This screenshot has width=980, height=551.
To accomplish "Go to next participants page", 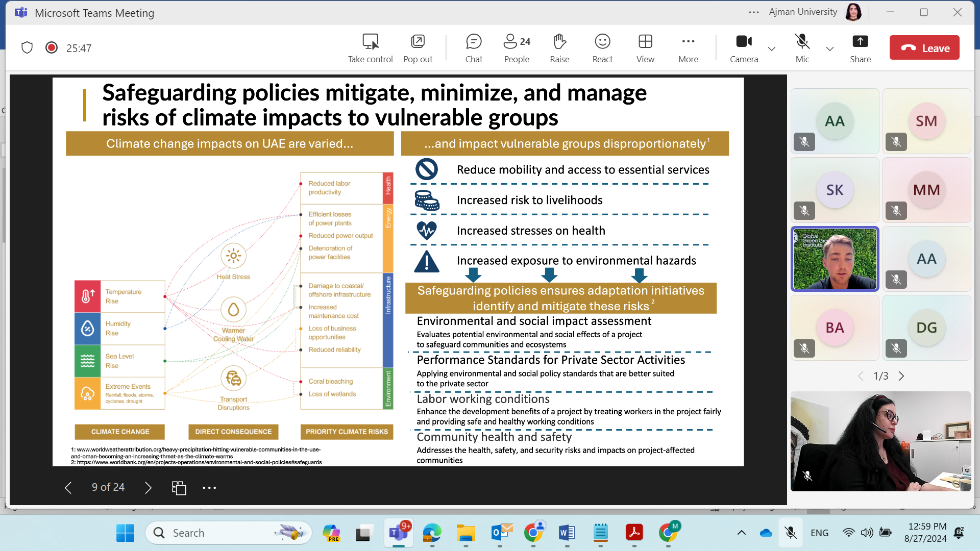I will (901, 376).
